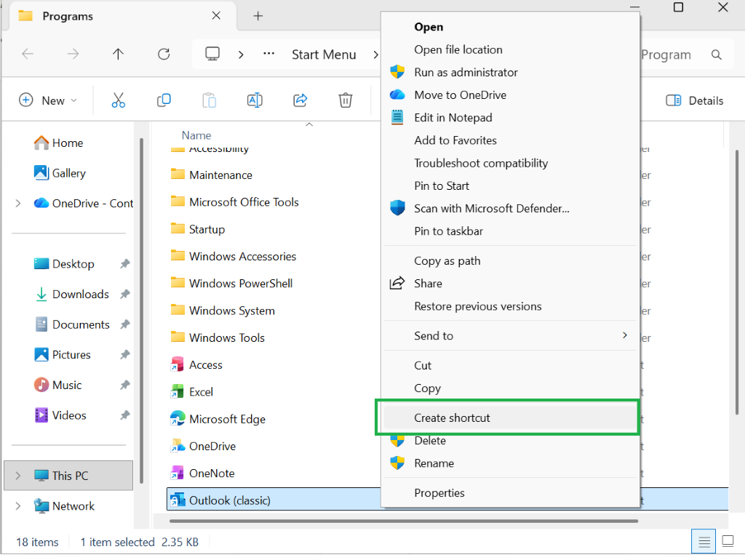Open the Microsoft Office Tools folder

click(235, 202)
